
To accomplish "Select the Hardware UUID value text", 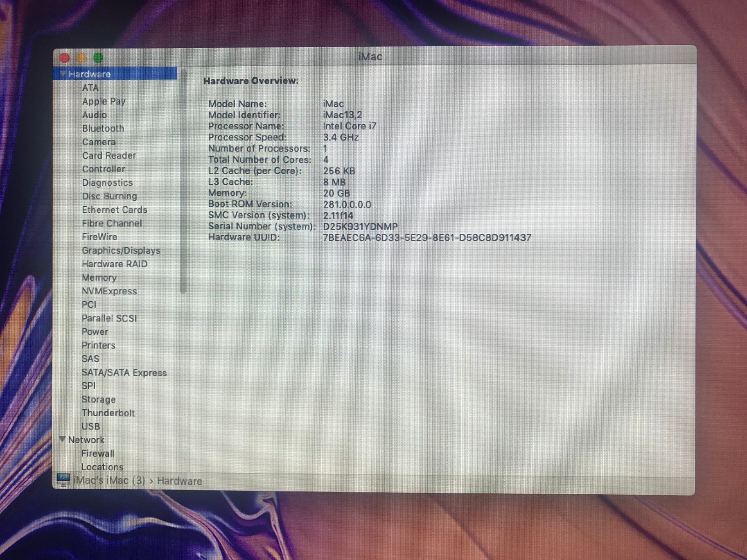I will tap(427, 237).
